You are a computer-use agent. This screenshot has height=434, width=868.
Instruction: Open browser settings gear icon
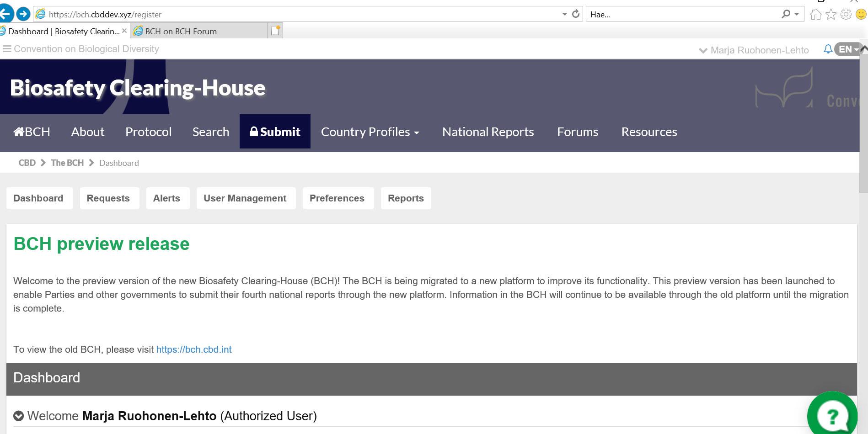pyautogui.click(x=846, y=15)
